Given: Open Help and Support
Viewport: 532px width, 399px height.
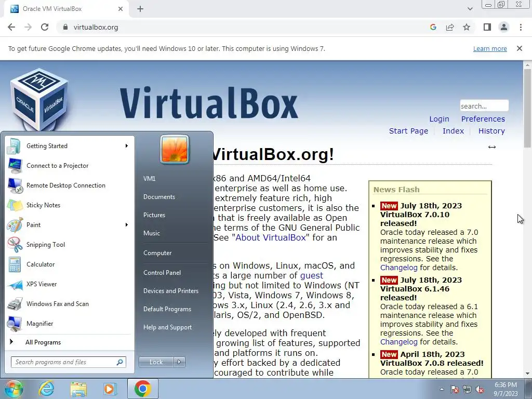Looking at the screenshot, I should point(167,327).
